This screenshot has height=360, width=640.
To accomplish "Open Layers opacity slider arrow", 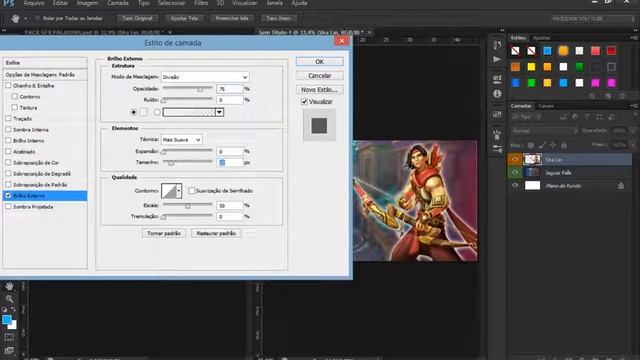I will 633,131.
